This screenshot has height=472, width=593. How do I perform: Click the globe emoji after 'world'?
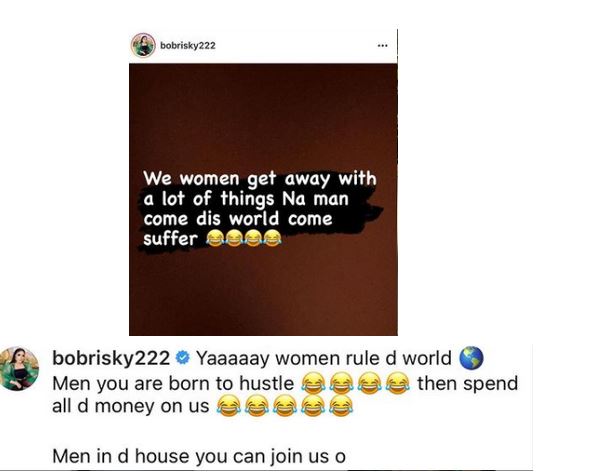click(x=471, y=357)
